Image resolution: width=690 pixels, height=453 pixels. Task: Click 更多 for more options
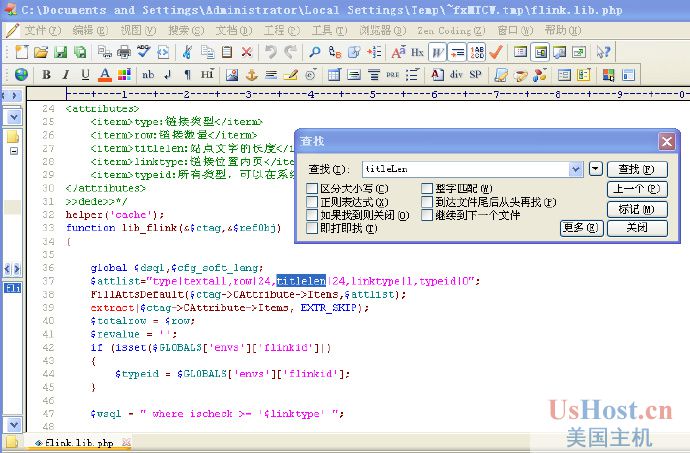581,228
